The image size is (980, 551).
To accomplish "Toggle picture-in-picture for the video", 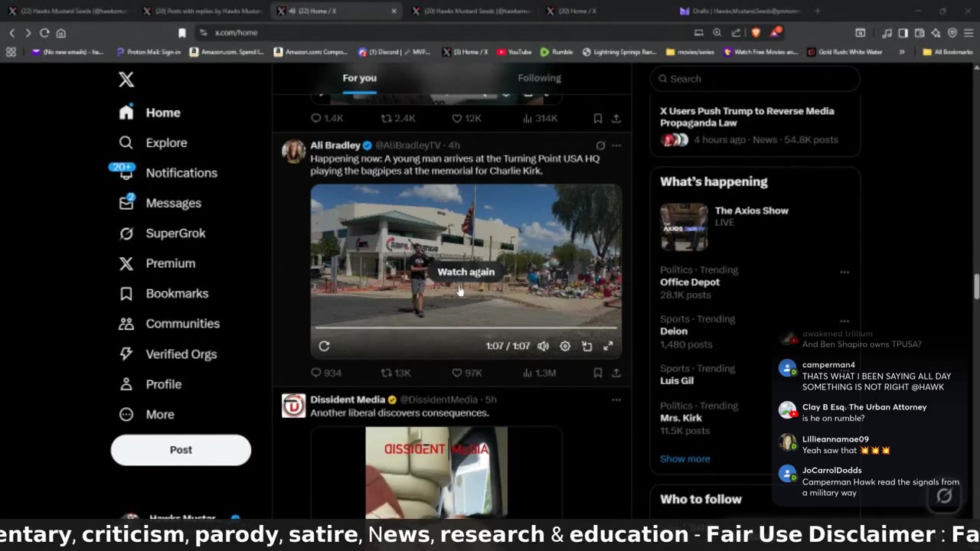I will 586,346.
